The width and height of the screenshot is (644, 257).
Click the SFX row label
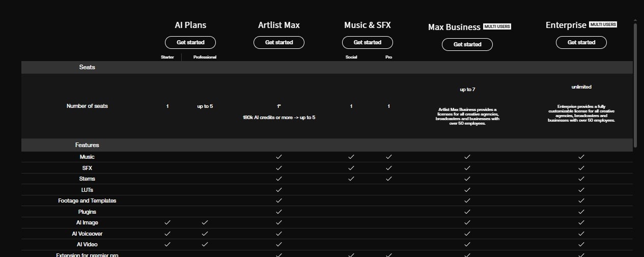coord(87,168)
